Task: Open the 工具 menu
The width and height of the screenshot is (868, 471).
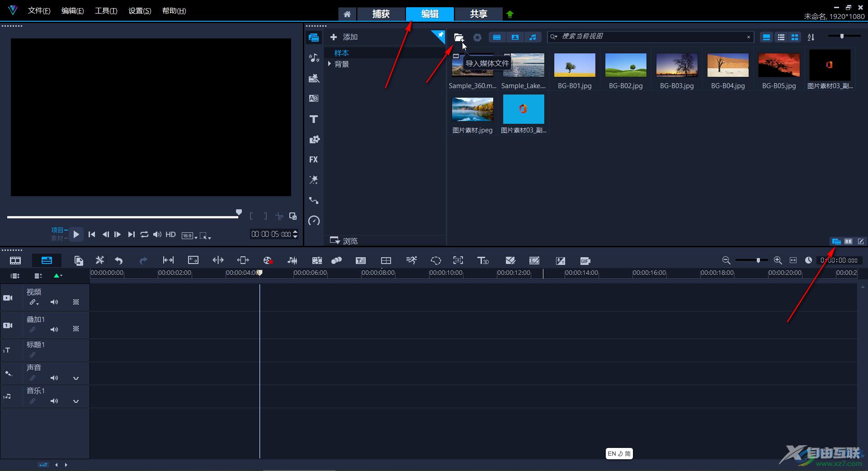Action: coord(106,11)
